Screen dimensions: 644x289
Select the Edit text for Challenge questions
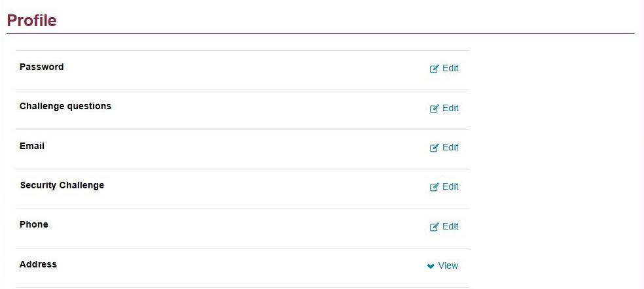450,108
